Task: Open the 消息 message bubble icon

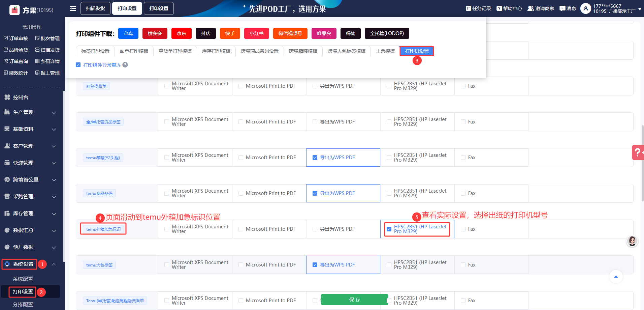Action: (562, 8)
